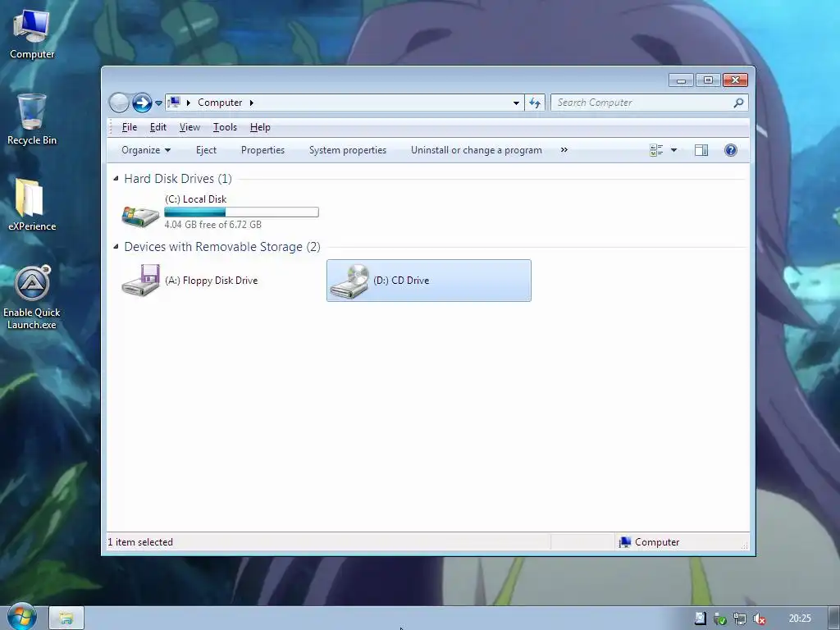Click the window resize grip corner
Image resolution: width=840 pixels, height=630 pixels.
(745, 546)
